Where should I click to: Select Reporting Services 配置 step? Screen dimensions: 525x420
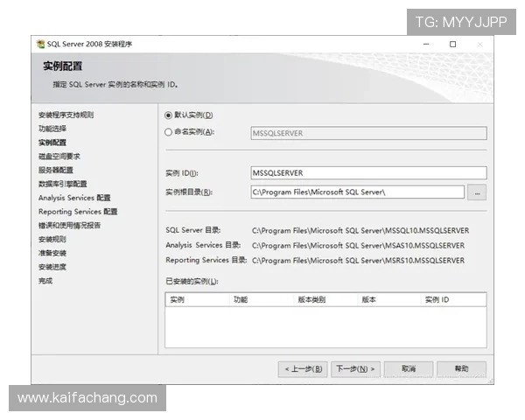(x=78, y=212)
